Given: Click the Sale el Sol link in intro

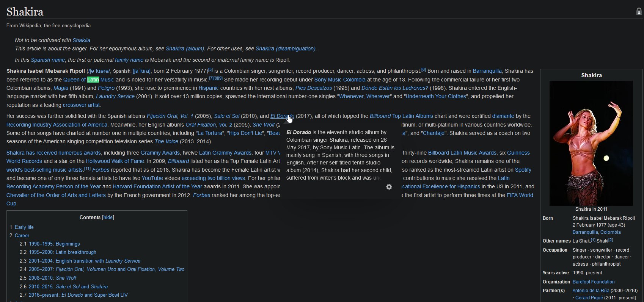Looking at the screenshot, I should pos(227,116).
